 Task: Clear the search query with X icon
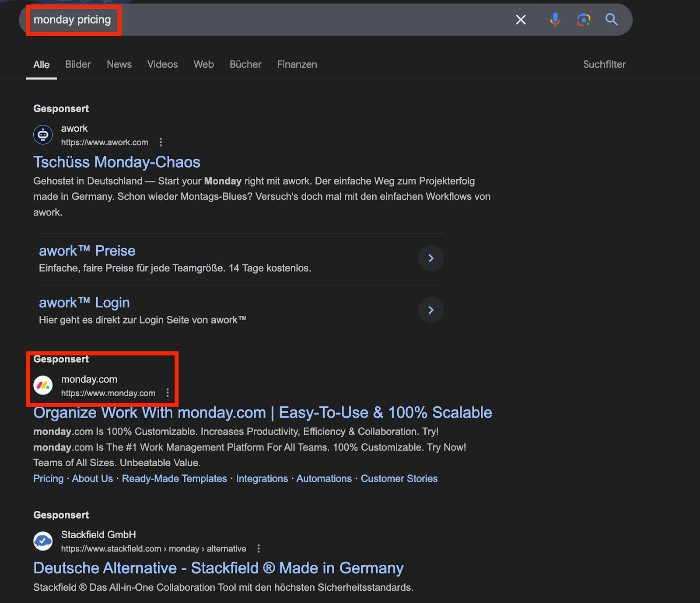point(521,20)
